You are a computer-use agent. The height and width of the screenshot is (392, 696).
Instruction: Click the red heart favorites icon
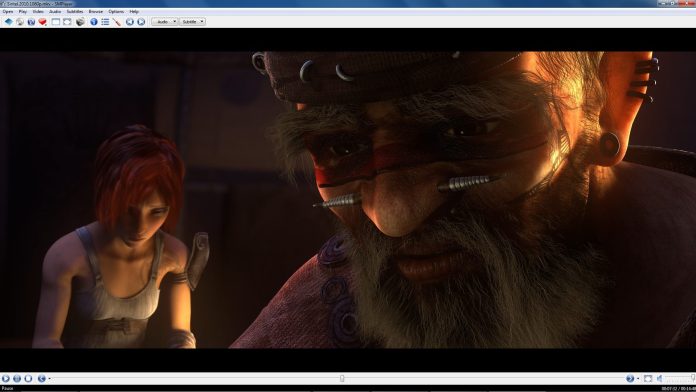click(x=43, y=22)
